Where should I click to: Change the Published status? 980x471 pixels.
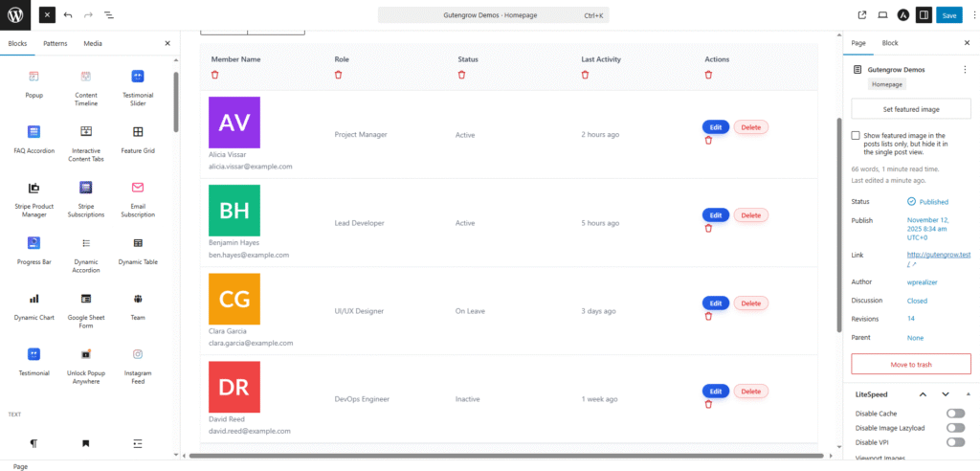(928, 202)
